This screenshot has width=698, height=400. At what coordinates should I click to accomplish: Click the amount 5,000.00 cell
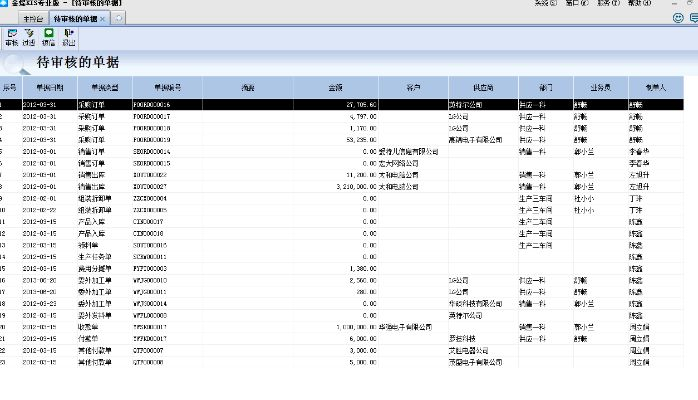point(363,362)
